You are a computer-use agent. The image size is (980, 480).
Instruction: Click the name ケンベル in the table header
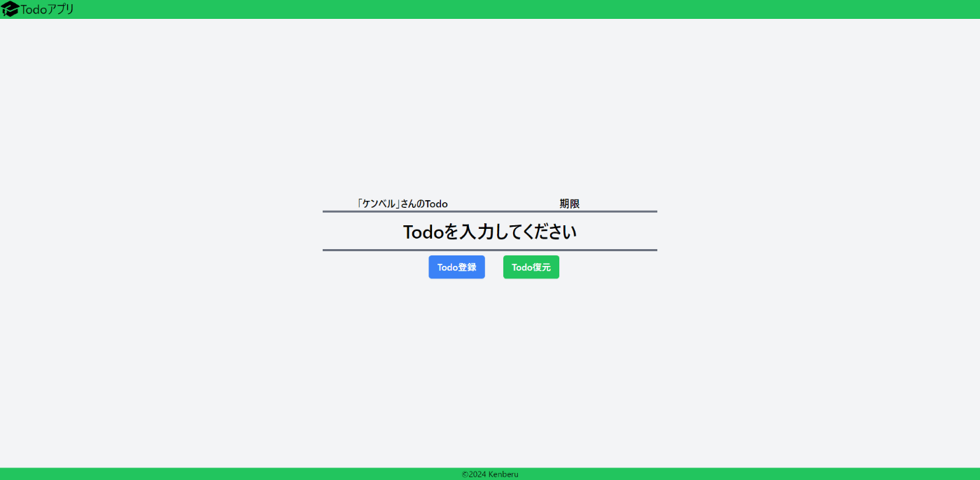[379, 204]
